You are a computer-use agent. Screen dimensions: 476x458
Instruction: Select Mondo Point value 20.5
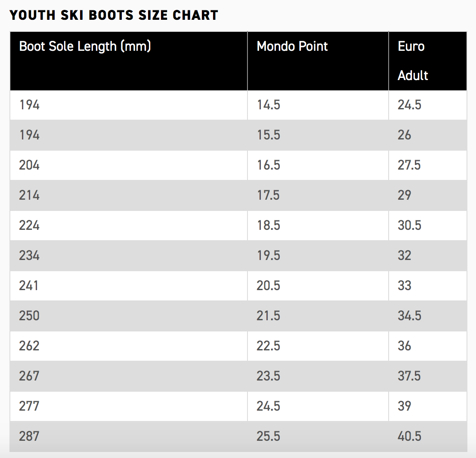tap(269, 286)
